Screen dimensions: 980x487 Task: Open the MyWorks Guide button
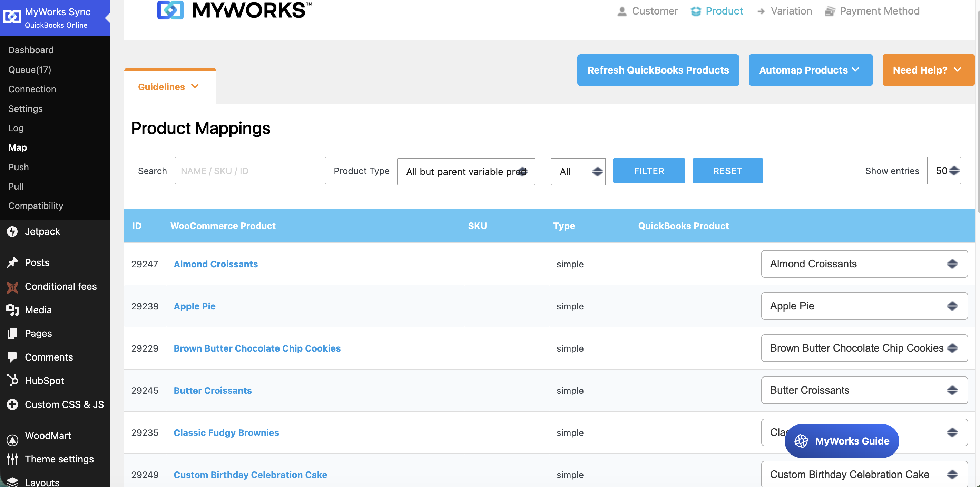(x=842, y=441)
